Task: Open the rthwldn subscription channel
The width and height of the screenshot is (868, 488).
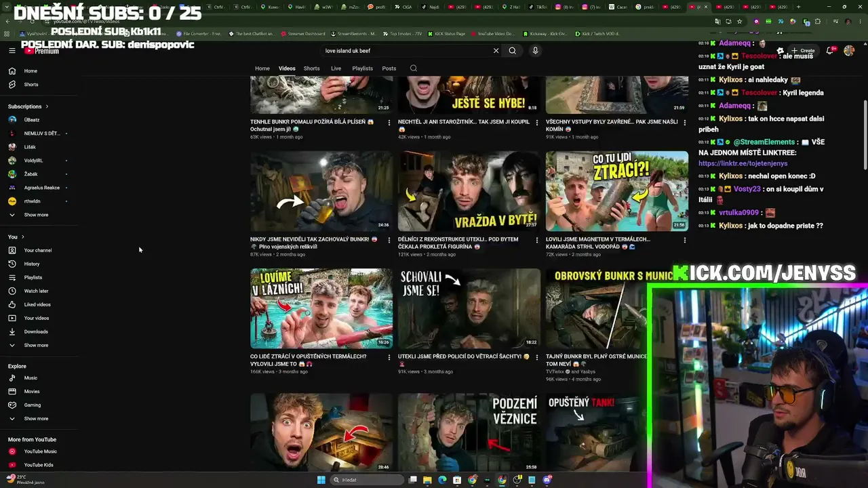Action: point(32,201)
